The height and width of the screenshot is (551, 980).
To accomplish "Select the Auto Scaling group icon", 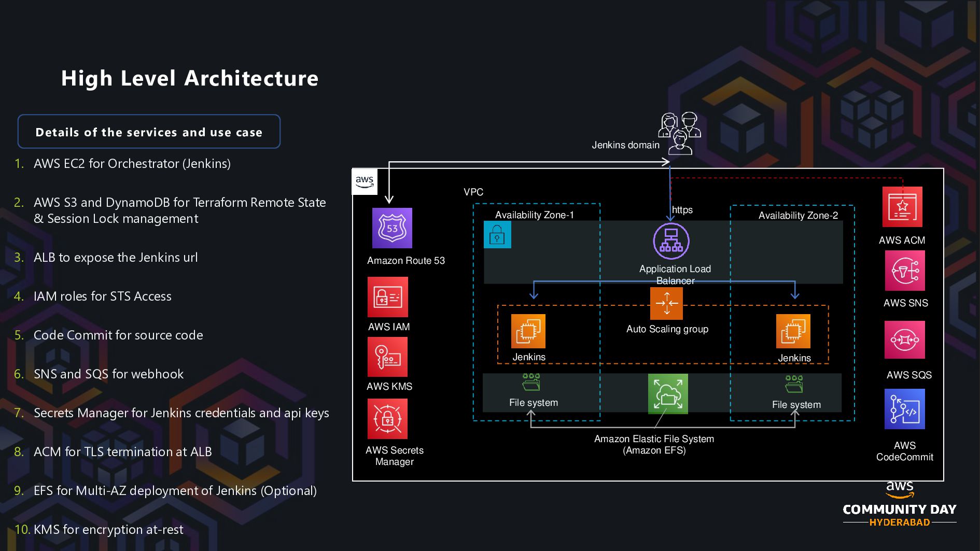I will [666, 303].
